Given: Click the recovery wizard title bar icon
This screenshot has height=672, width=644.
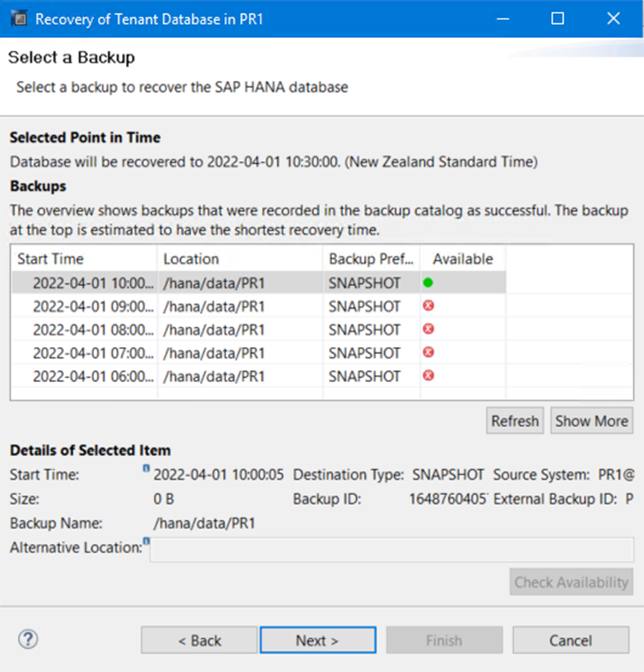Looking at the screenshot, I should coord(19,19).
